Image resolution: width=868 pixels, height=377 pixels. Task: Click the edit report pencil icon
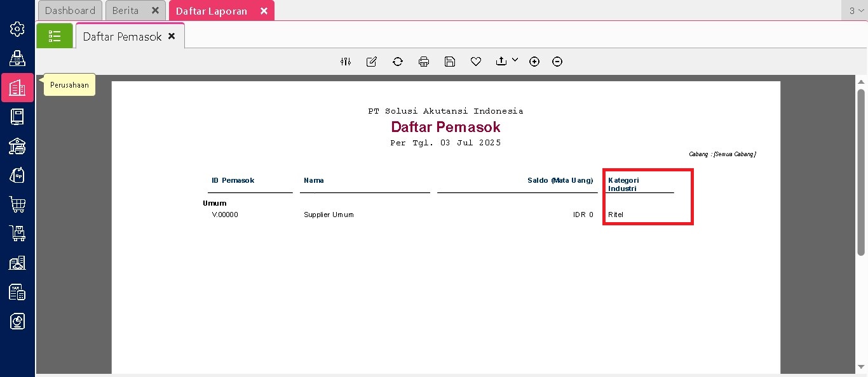point(372,62)
